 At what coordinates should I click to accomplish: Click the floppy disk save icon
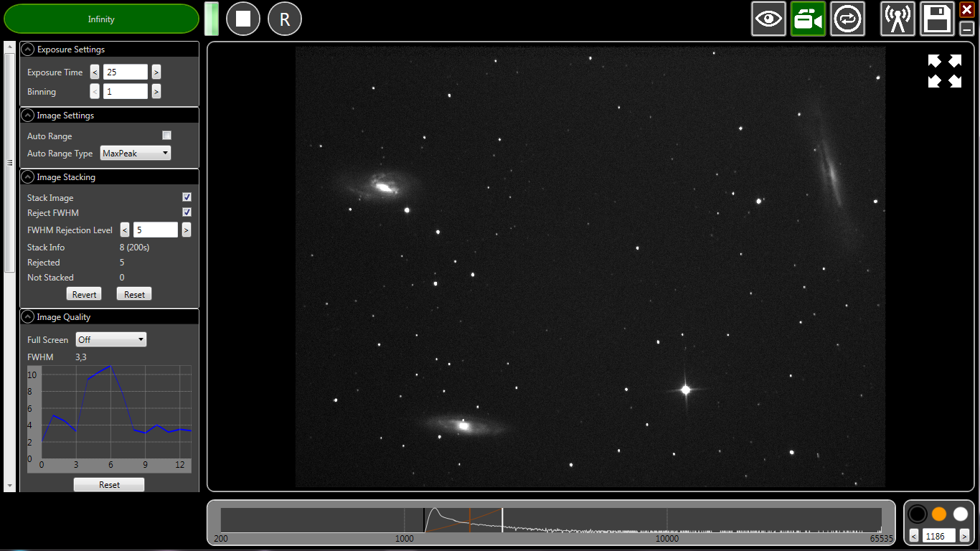[938, 19]
